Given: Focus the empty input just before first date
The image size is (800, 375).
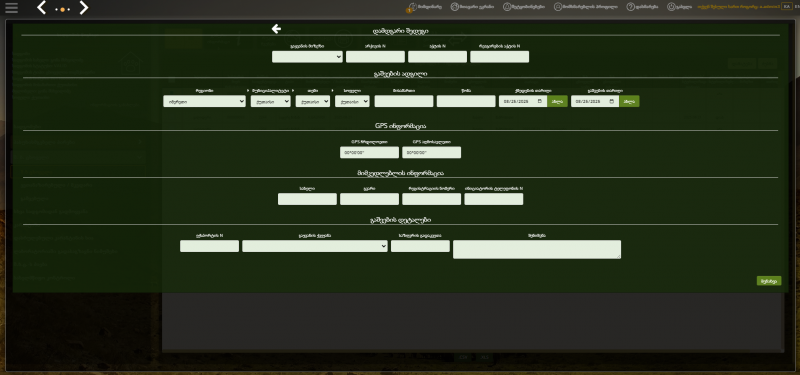Looking at the screenshot, I should tap(466, 101).
